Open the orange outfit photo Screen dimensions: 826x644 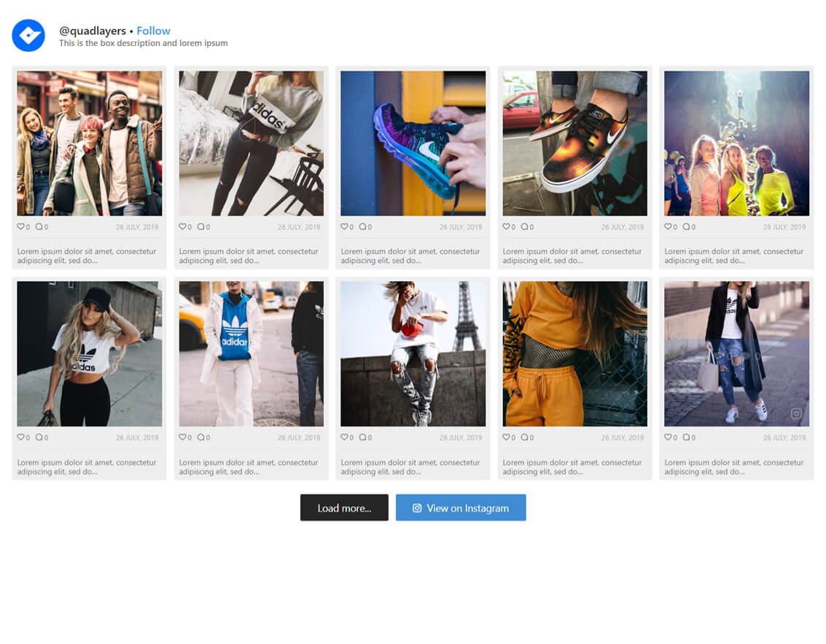tap(574, 354)
